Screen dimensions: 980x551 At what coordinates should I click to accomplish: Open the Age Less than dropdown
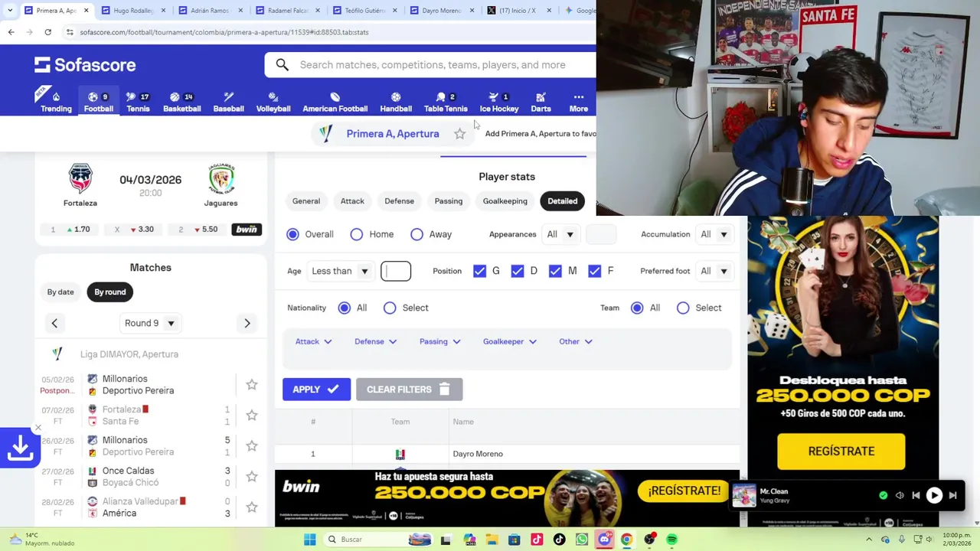(x=341, y=271)
